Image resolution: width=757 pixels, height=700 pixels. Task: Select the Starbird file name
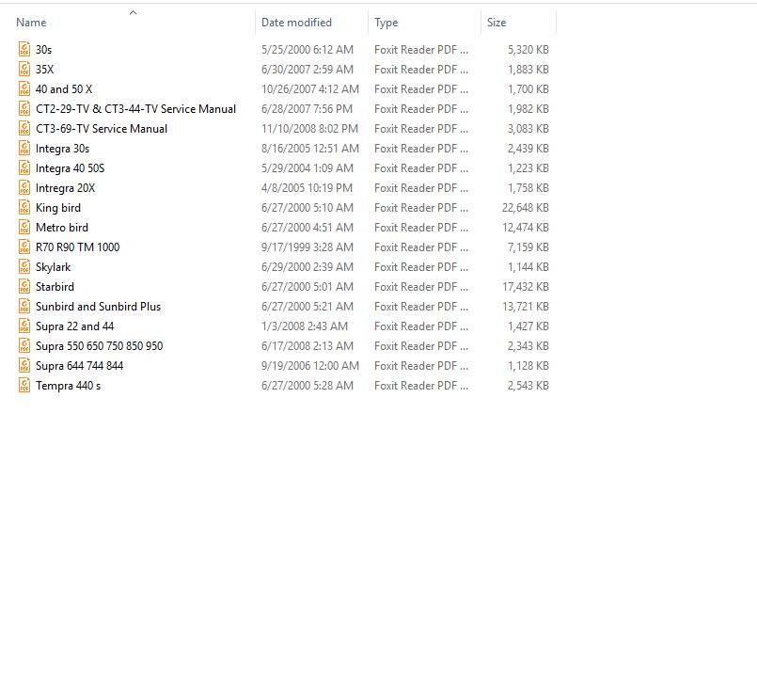click(55, 287)
